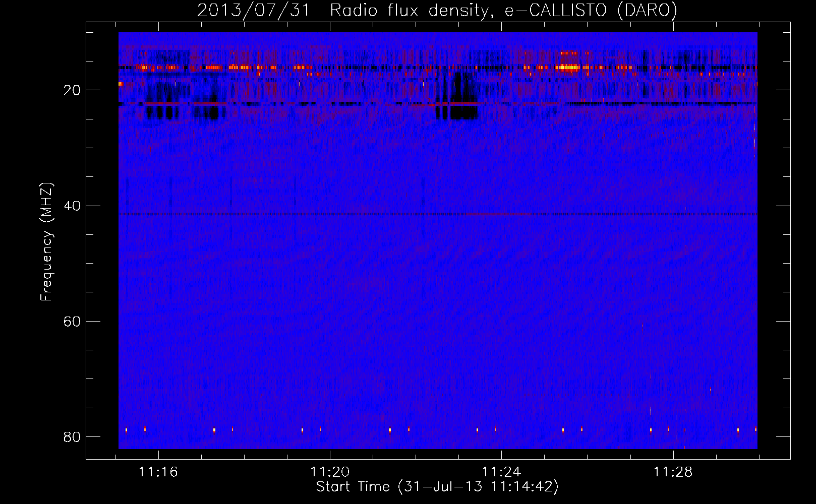The height and width of the screenshot is (504, 816).
Task: Click the "11:28" time tick label
Action: [x=673, y=472]
